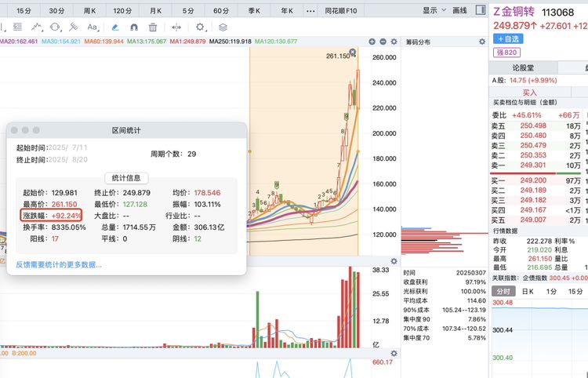Switch to 15分 period tab
Image resolution: width=588 pixels, height=378 pixels.
click(24, 11)
